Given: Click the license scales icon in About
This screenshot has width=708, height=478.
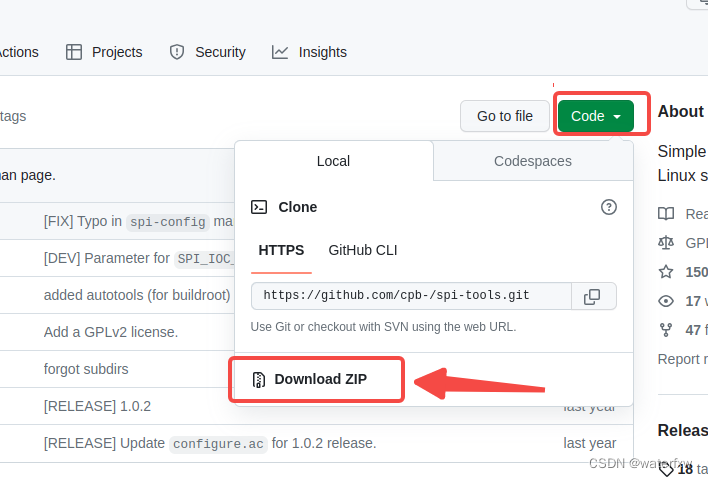Looking at the screenshot, I should (x=666, y=243).
